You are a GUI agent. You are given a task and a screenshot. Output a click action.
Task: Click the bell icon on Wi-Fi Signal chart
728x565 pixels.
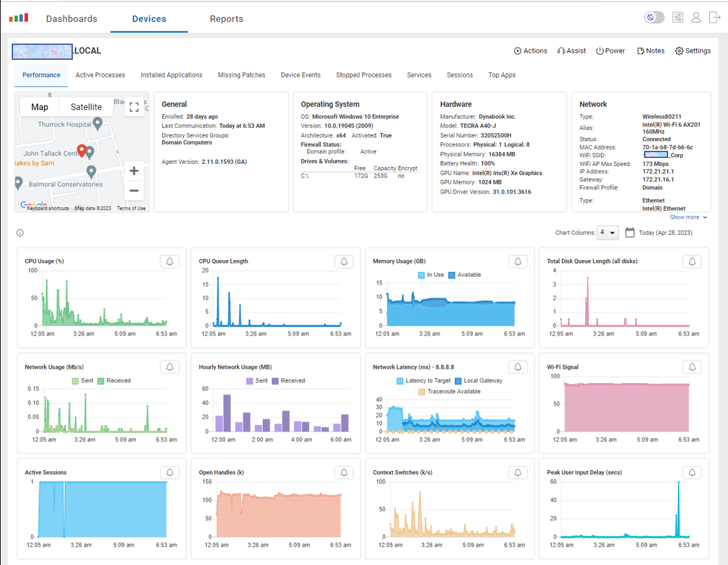click(692, 367)
